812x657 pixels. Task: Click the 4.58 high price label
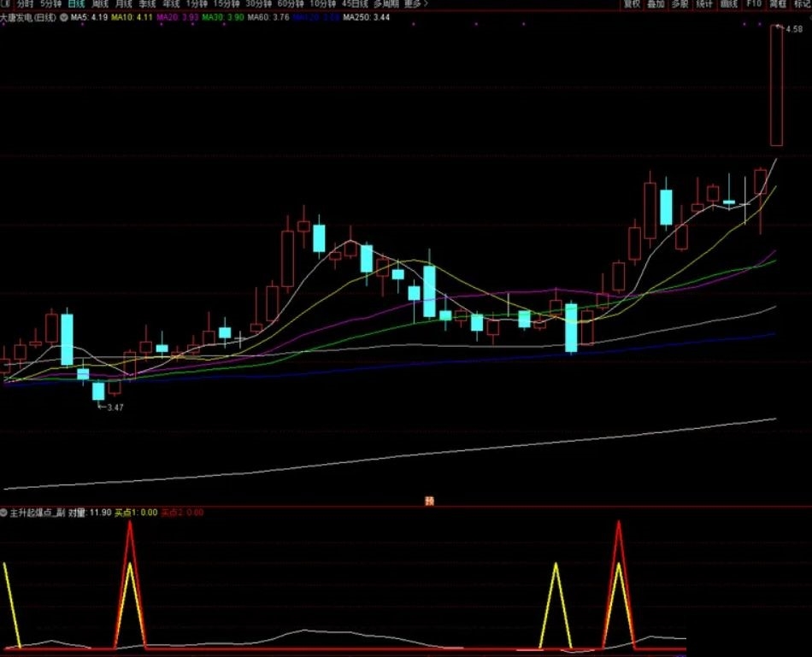(x=794, y=30)
